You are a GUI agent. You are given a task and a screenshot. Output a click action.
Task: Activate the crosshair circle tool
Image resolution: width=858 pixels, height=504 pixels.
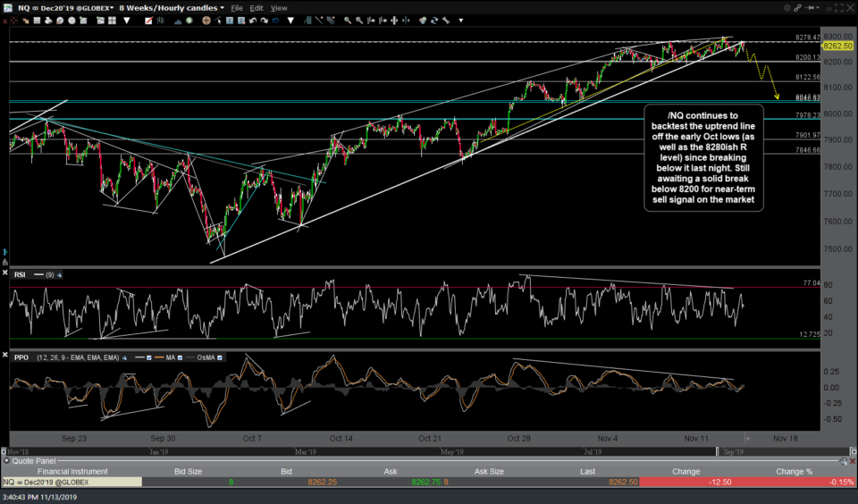206,21
